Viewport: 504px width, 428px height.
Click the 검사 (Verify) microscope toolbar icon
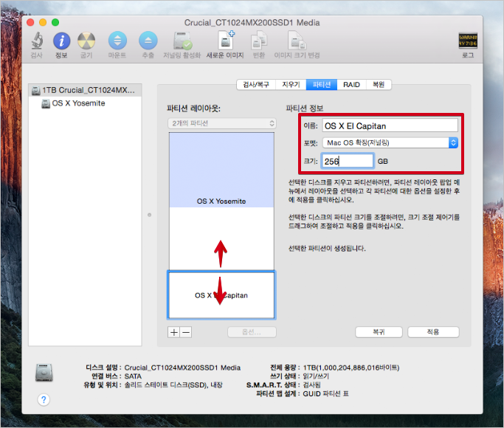click(37, 41)
